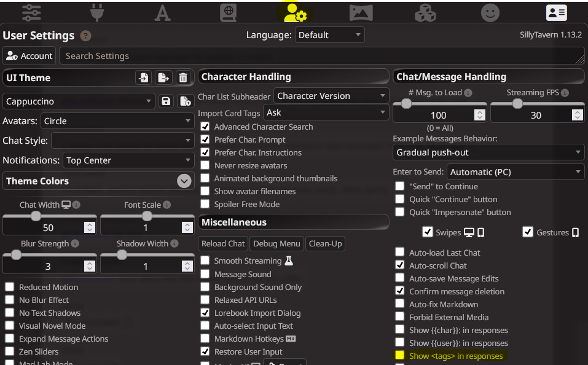The height and width of the screenshot is (365, 588).
Task: Toggle Gestures checkbox
Action: 528,232
